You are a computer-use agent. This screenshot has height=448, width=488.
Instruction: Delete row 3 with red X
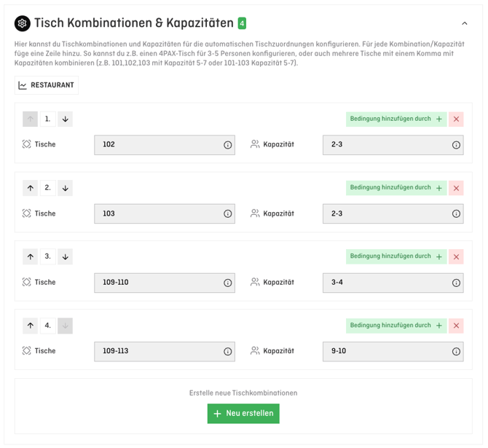click(x=457, y=256)
